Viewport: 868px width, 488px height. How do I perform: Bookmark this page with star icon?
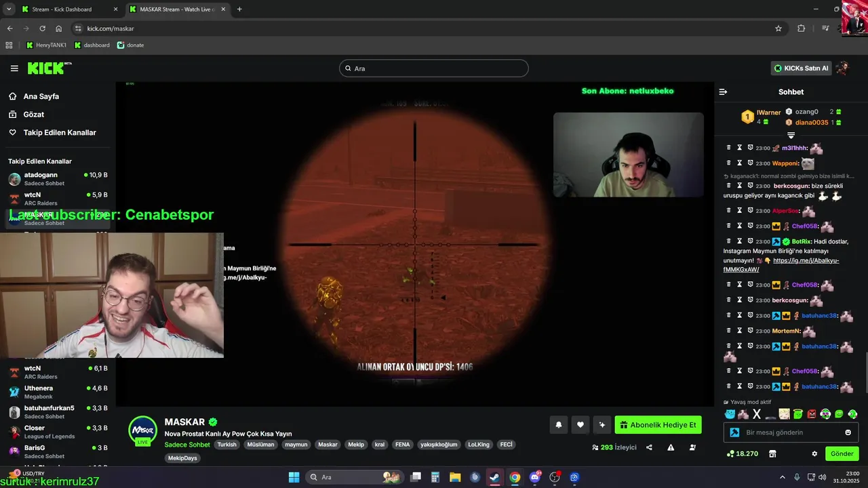coord(778,28)
